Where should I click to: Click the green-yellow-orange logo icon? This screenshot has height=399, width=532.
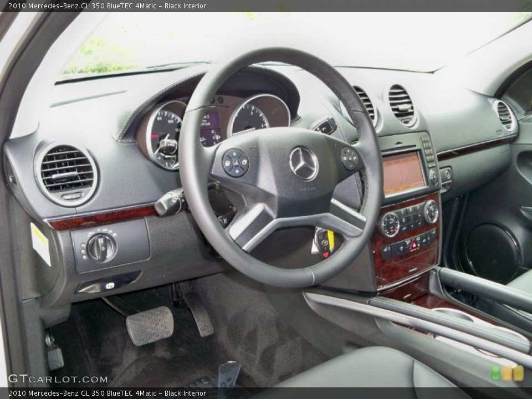point(507,373)
